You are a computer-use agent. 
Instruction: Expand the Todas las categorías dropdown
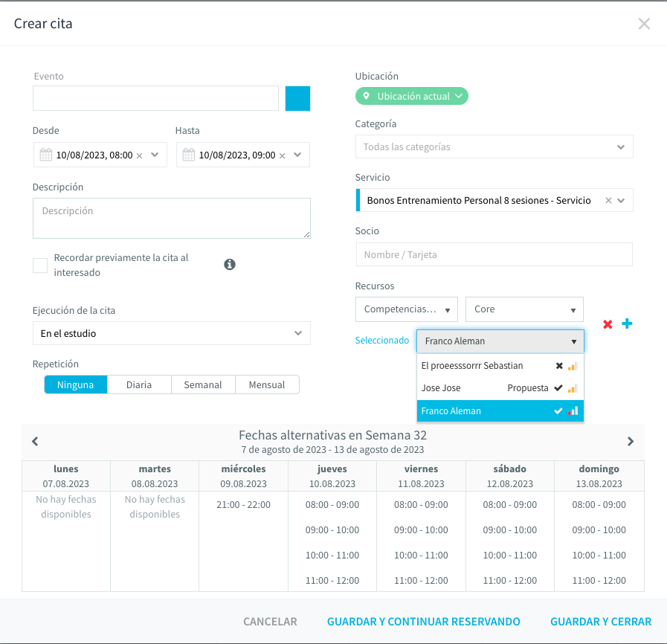click(x=494, y=146)
